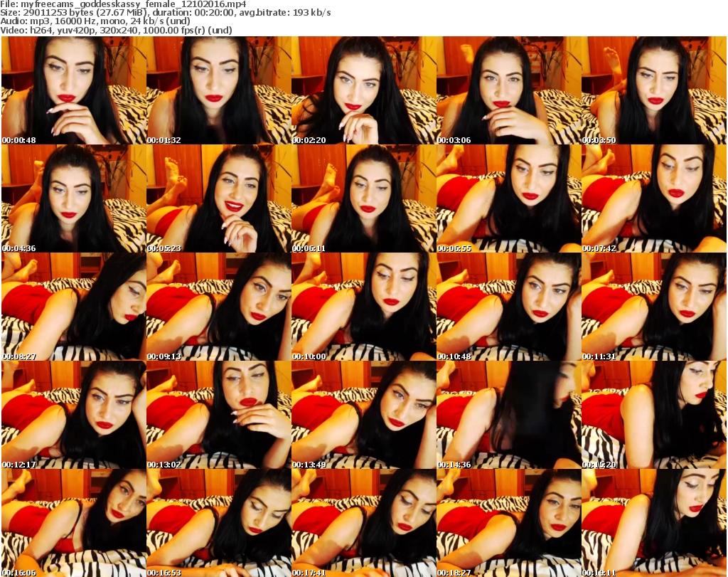
Task: Click the frame marked 00:11:31
Action: pos(653,307)
